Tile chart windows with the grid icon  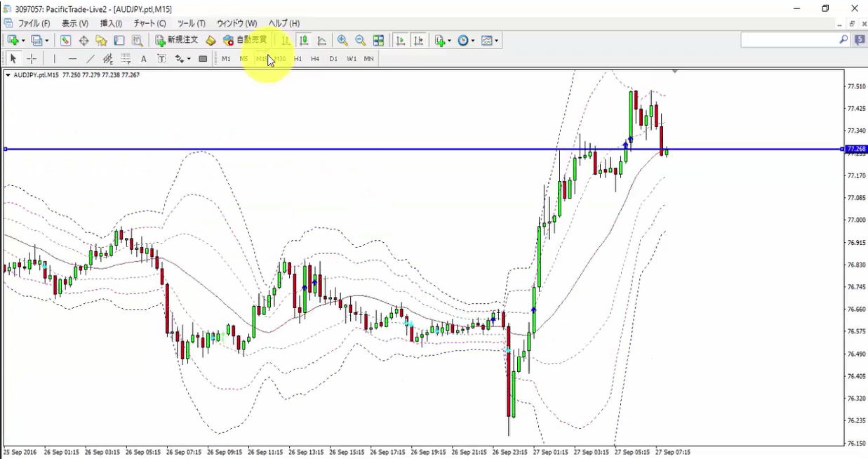(x=378, y=41)
